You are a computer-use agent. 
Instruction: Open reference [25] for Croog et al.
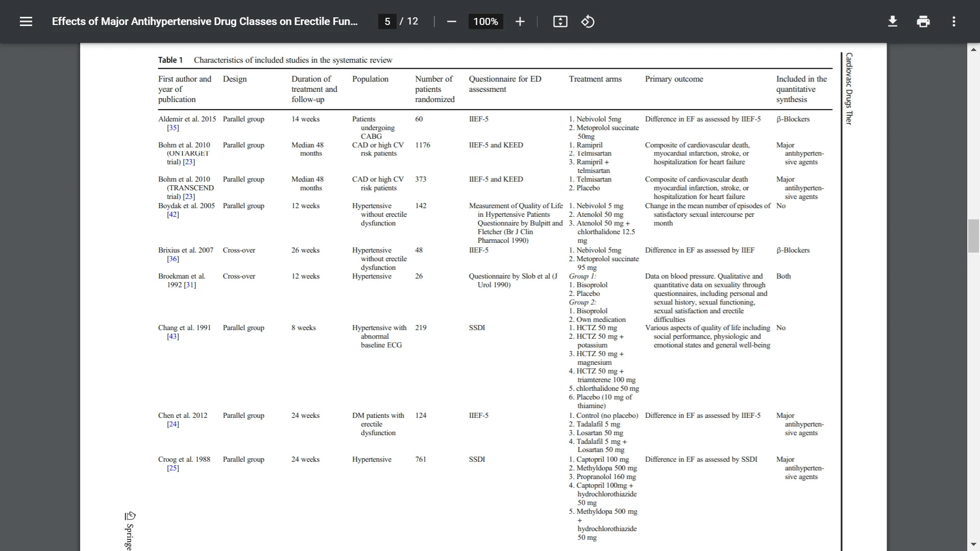(x=173, y=468)
